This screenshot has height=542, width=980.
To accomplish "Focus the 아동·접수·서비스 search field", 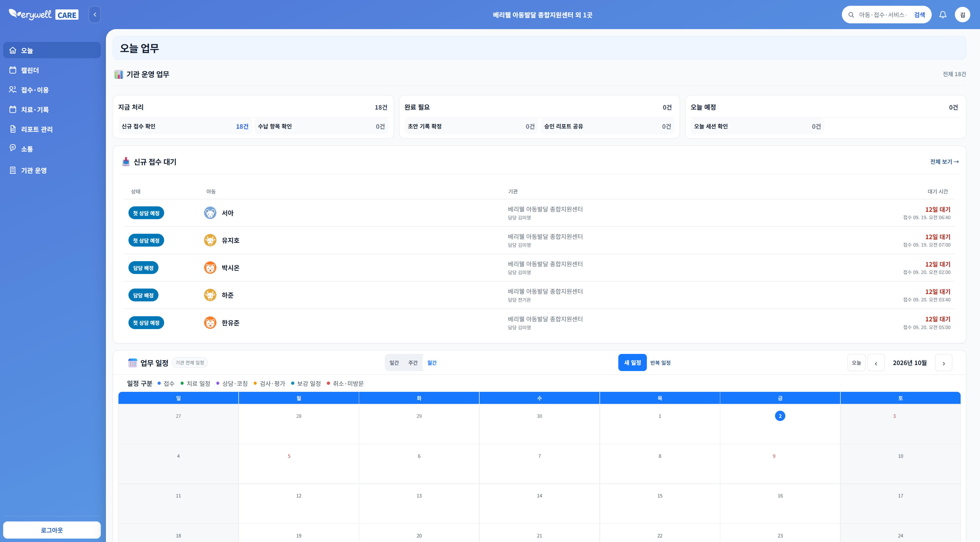I will point(883,15).
